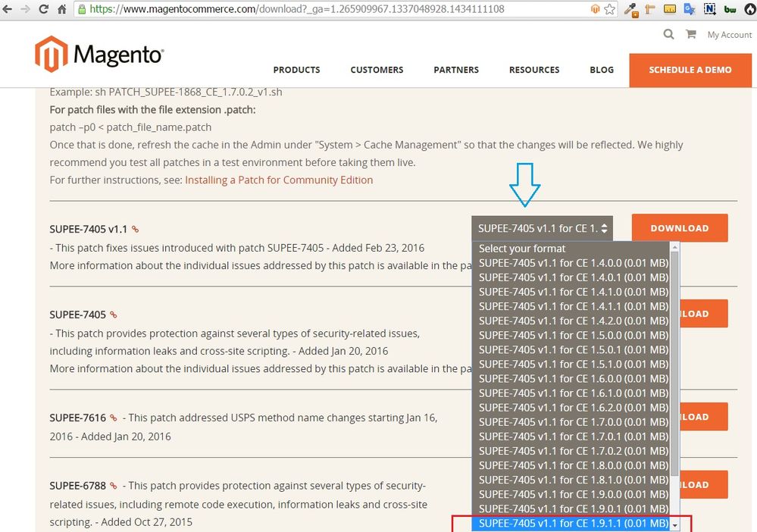Select SUPEE-7405 v1.1 for CE 1.4.0.1
Image resolution: width=757 pixels, height=532 pixels.
(x=571, y=277)
